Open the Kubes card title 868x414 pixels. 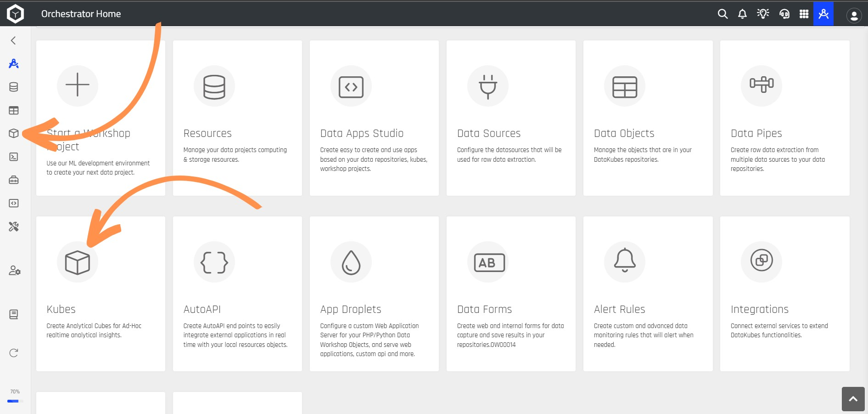61,309
